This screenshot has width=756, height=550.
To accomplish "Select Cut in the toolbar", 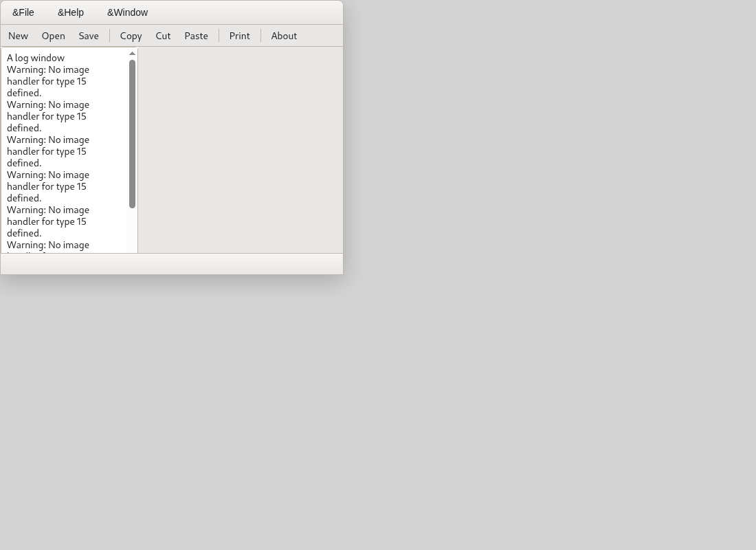I will pos(163,36).
